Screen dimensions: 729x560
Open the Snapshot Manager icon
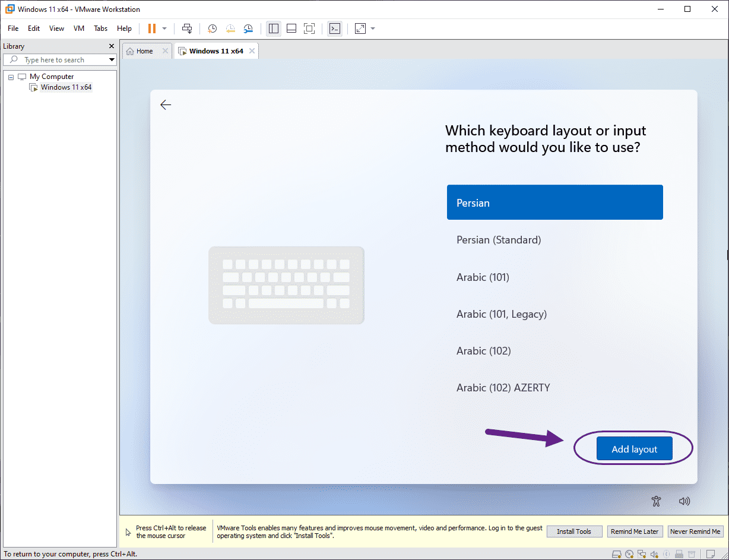coord(248,29)
